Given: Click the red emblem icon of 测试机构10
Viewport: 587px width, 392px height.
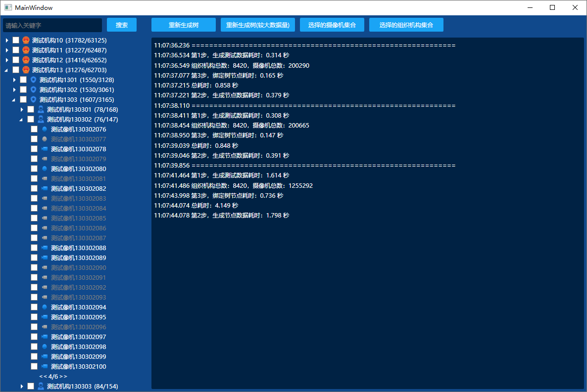Looking at the screenshot, I should point(26,40).
